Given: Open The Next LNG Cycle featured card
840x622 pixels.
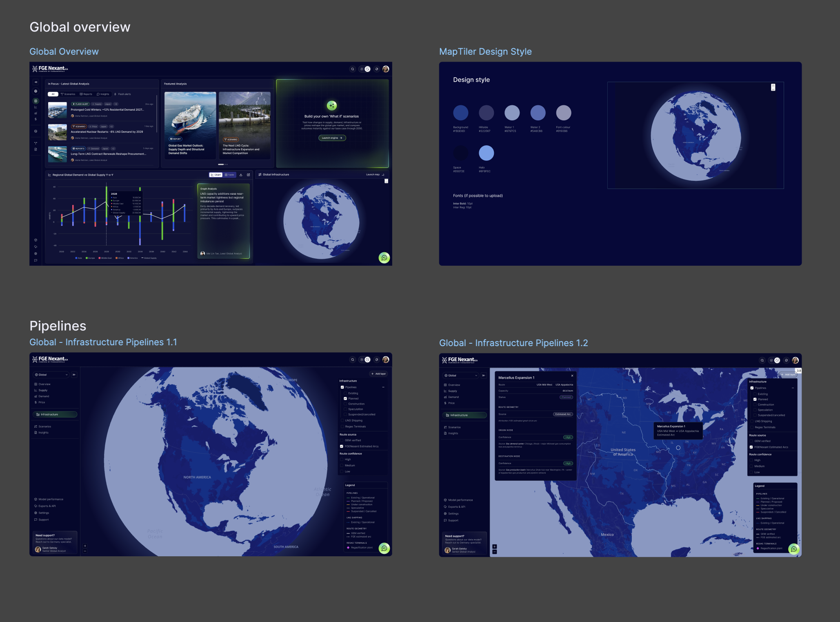Looking at the screenshot, I should tap(244, 126).
